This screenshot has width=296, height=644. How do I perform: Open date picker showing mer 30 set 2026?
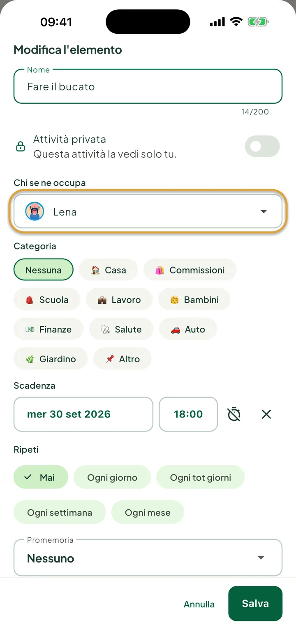83,414
